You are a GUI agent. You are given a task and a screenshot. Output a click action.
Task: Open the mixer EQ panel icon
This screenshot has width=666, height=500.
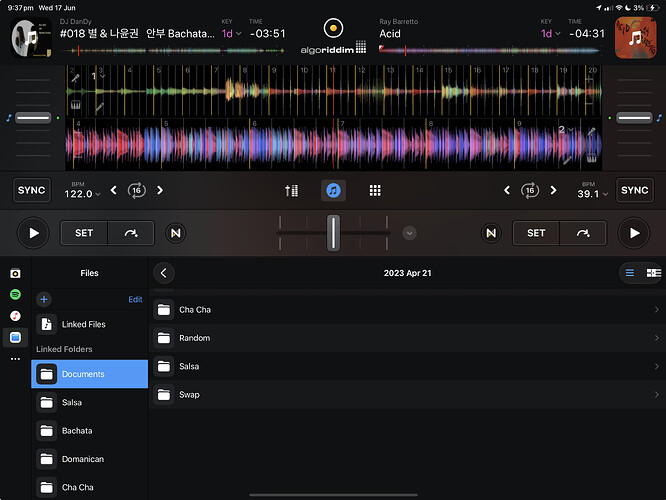(x=291, y=191)
